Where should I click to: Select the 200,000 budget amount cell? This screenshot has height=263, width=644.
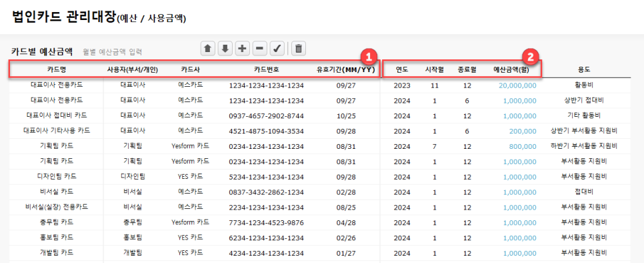click(x=523, y=131)
